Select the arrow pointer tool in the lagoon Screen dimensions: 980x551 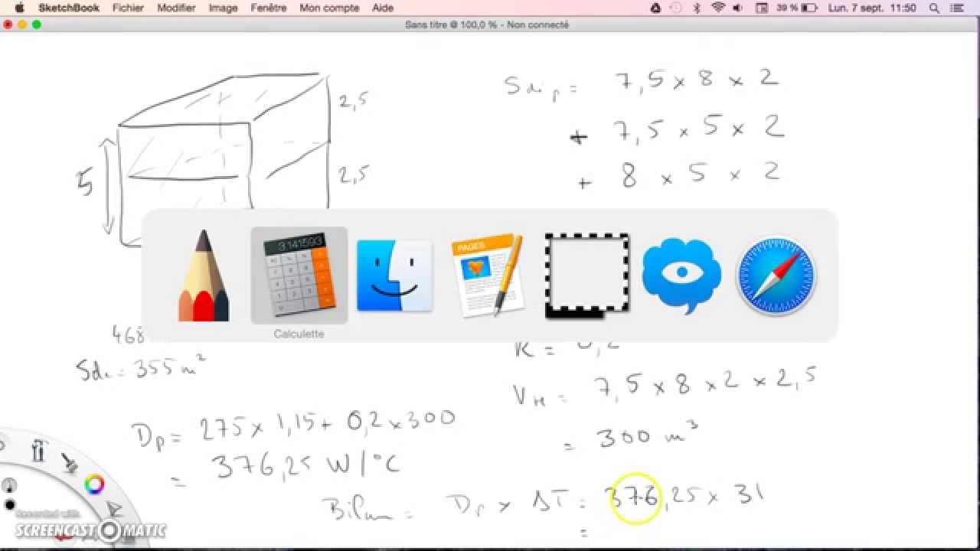pyautogui.click(x=114, y=509)
